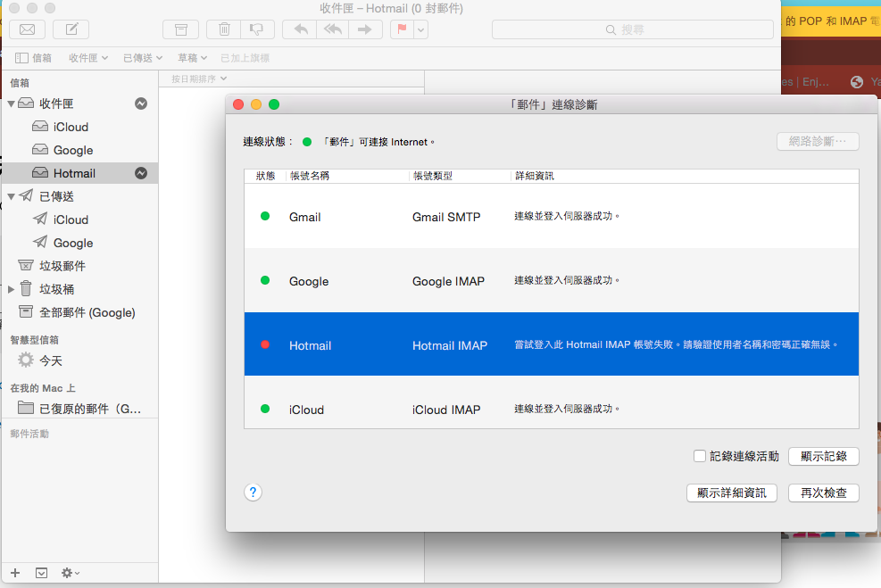Click the Reply arrow icon
Screen dimensions: 881x588
[x=300, y=29]
